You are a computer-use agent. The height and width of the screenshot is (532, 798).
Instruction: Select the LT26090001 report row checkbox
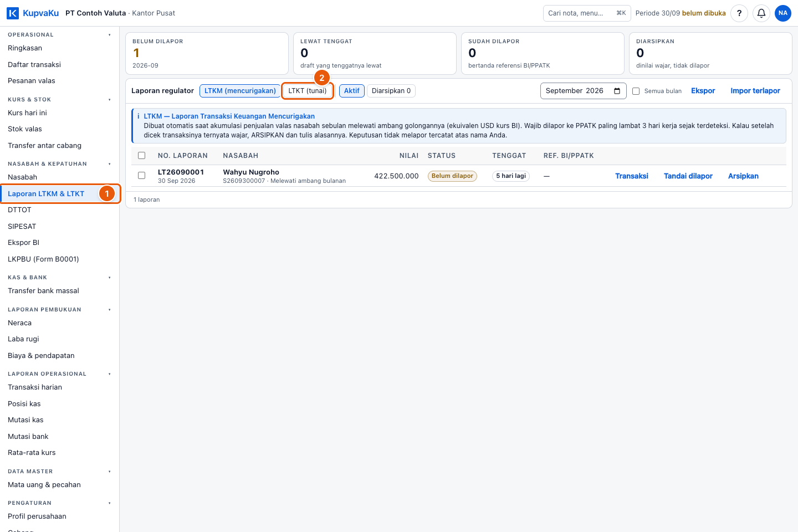pyautogui.click(x=142, y=176)
